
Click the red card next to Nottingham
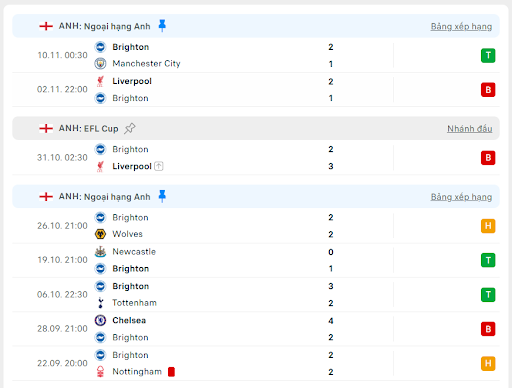click(x=171, y=372)
